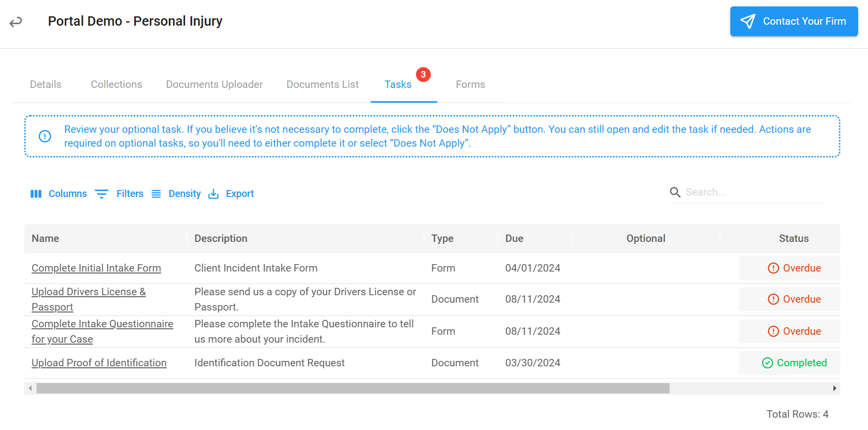Screen dimensions: 868x430
Task: Open Complete Initial Intake Form task
Action: coord(96,268)
